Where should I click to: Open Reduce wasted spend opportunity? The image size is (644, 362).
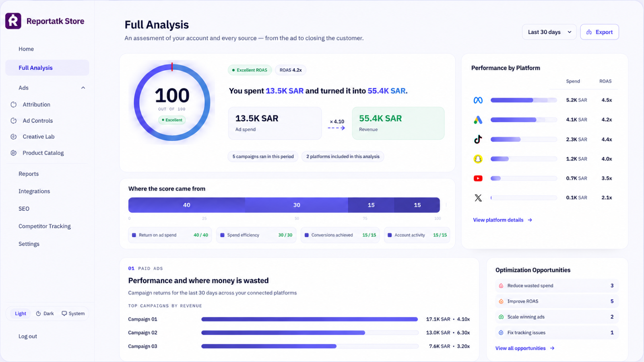tap(557, 286)
